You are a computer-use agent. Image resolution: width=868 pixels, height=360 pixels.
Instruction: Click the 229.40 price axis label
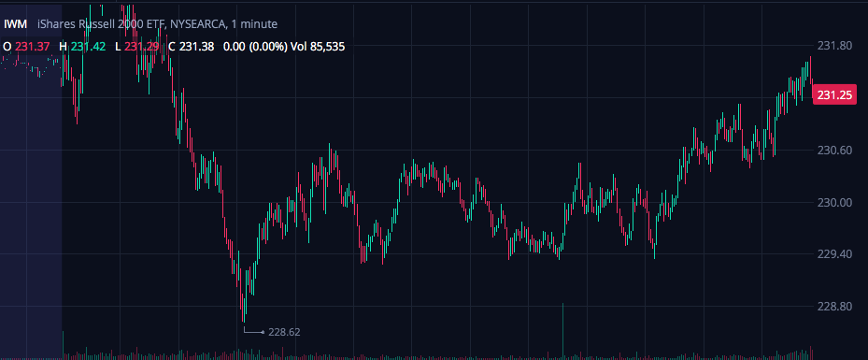tap(835, 254)
